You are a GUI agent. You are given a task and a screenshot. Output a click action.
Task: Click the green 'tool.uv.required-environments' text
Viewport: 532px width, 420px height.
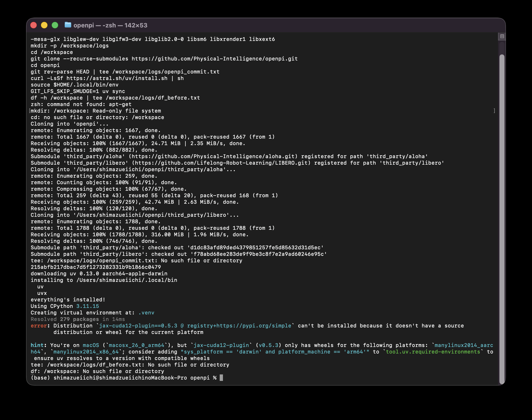[433, 352]
